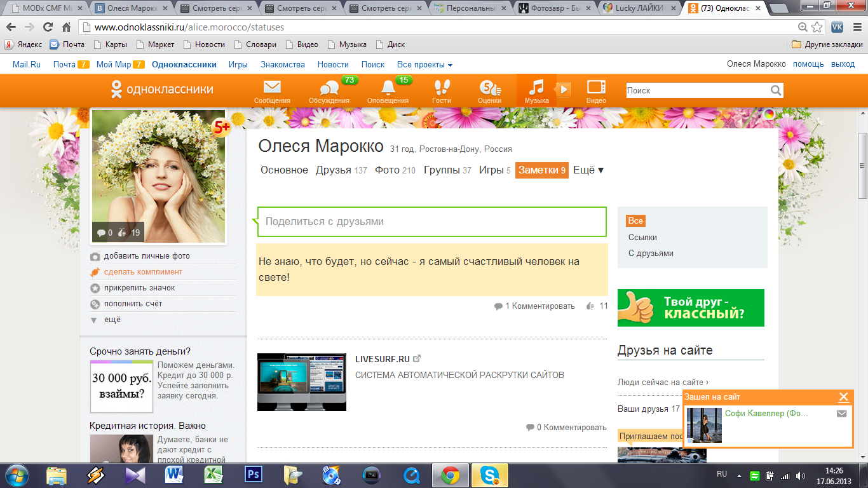868x488 pixels.
Task: Click the LiveSurf preview thumbnail
Action: [x=302, y=383]
